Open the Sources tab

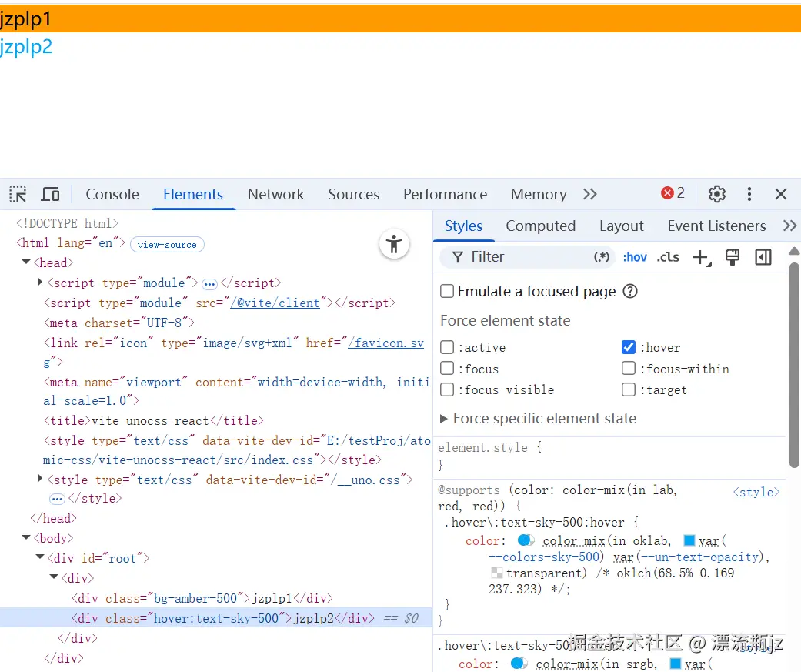coord(354,194)
